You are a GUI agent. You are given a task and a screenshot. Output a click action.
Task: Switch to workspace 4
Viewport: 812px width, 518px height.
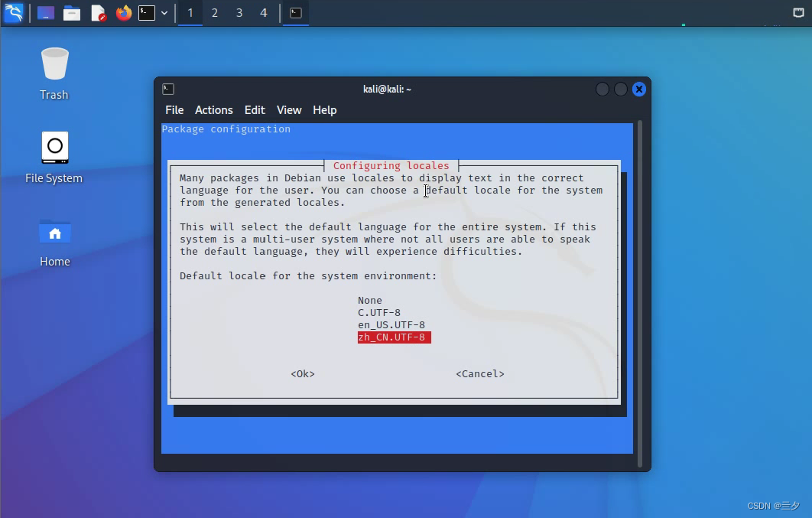tap(264, 13)
